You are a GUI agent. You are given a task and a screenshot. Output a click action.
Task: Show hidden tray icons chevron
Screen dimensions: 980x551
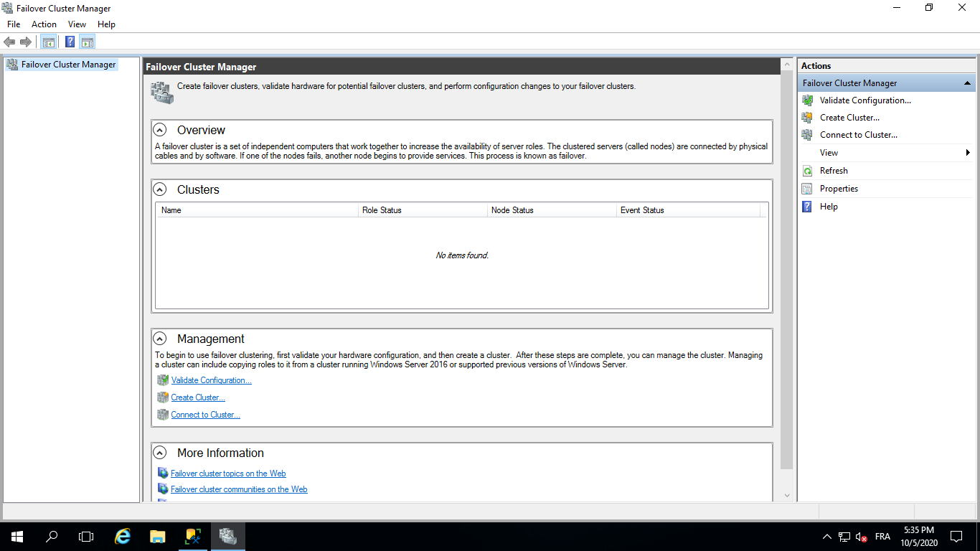coord(826,537)
